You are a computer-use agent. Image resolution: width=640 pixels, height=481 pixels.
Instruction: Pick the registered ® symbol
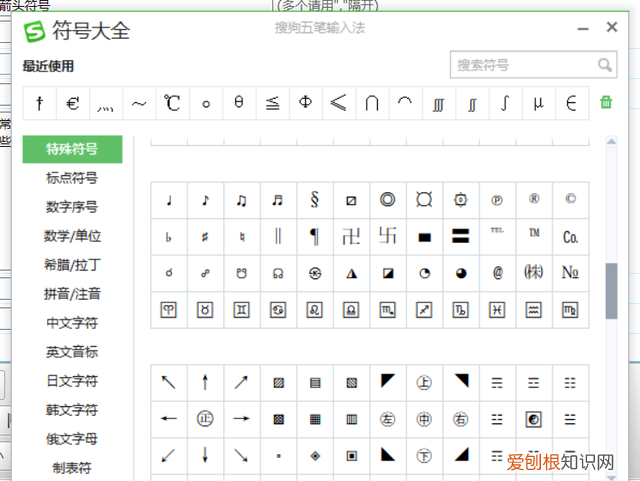pyautogui.click(x=534, y=200)
